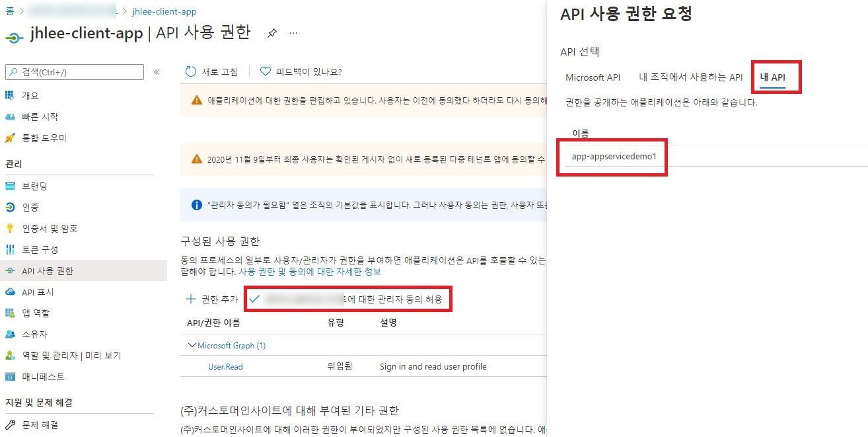Screen dimensions: 868x437
Task: Click the 문제 해결 wrench icon
Action: [x=10, y=424]
